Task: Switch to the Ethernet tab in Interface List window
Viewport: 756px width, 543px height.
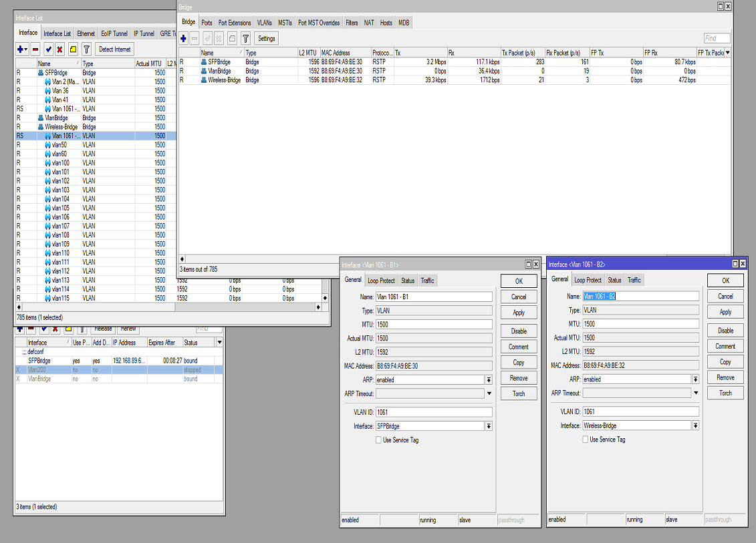Action: tap(86, 33)
